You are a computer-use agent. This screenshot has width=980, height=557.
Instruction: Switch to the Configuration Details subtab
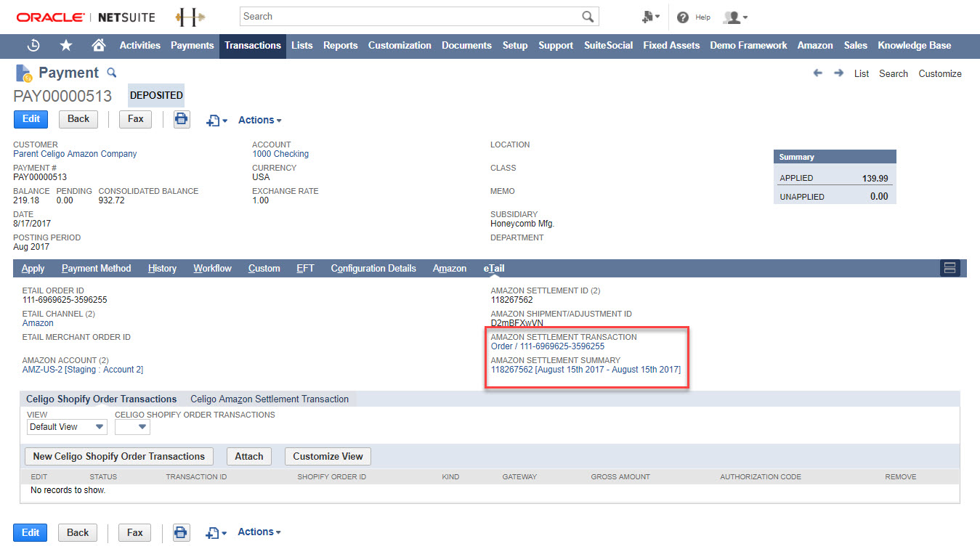coord(373,269)
